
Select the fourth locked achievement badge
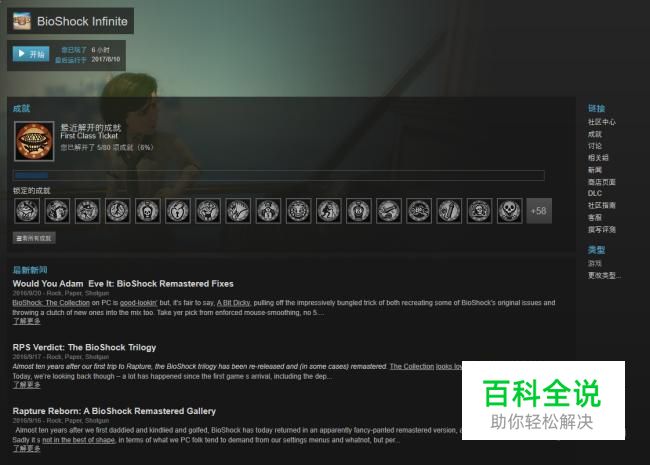tap(117, 211)
